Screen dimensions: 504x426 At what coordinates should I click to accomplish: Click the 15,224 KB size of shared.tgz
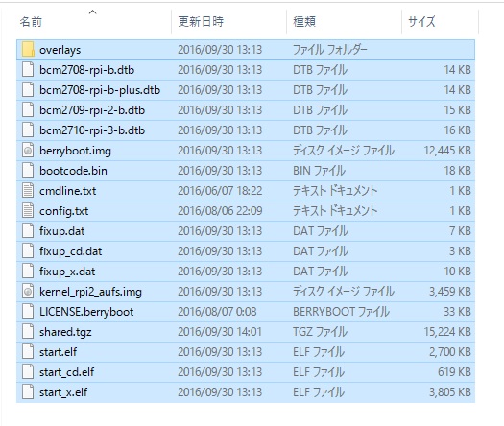tap(447, 332)
